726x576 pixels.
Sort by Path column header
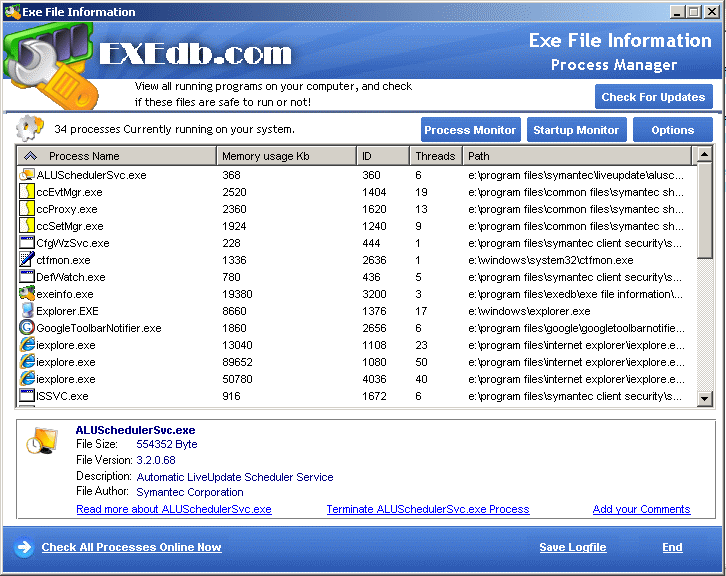pos(577,156)
